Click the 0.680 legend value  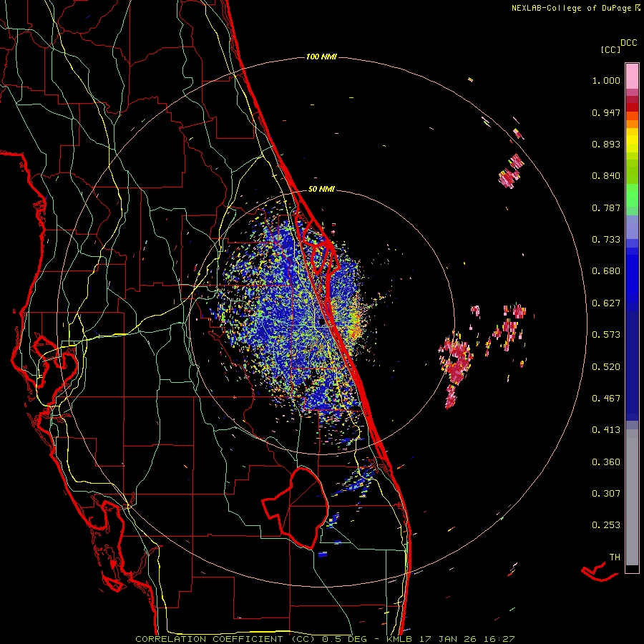[x=606, y=271]
